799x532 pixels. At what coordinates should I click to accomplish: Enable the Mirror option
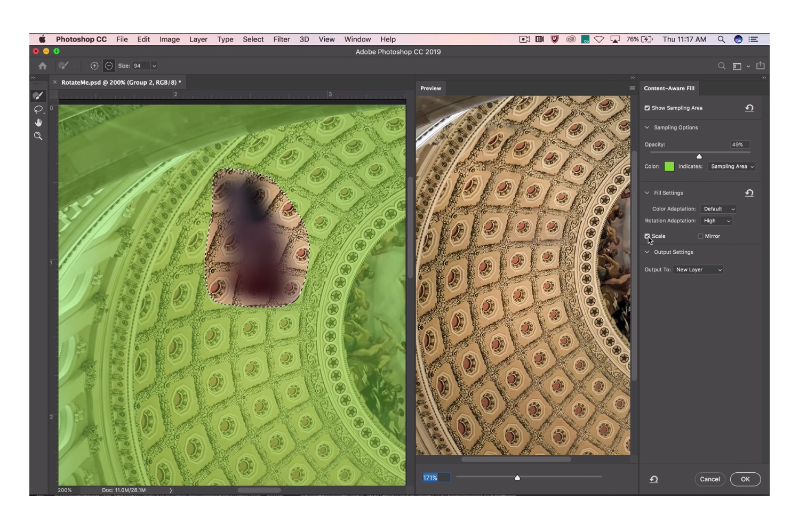point(700,236)
